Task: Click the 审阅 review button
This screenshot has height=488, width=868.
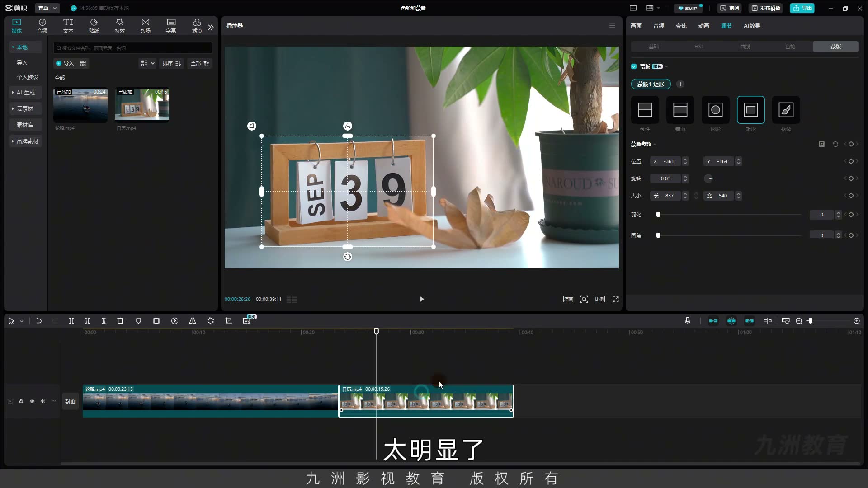Action: point(730,8)
